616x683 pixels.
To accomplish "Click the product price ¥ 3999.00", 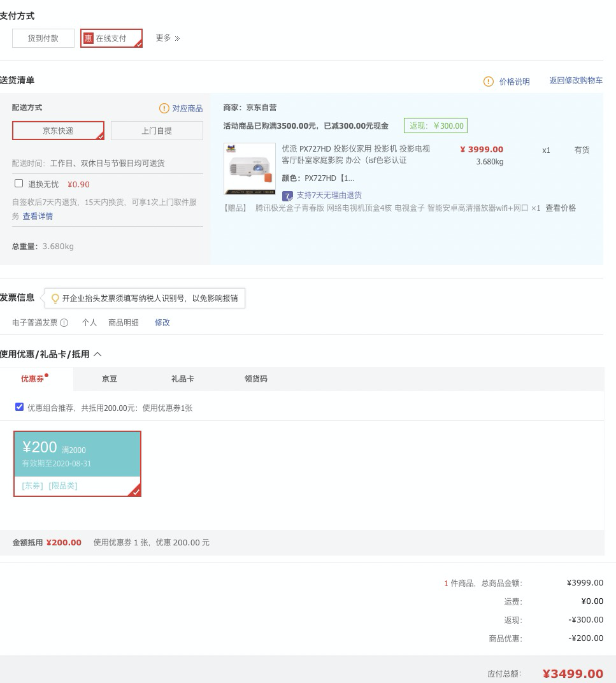I will 482,149.
